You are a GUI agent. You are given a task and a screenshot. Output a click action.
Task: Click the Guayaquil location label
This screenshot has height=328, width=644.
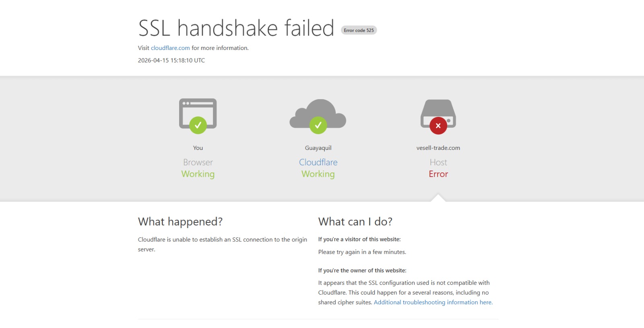(318, 148)
